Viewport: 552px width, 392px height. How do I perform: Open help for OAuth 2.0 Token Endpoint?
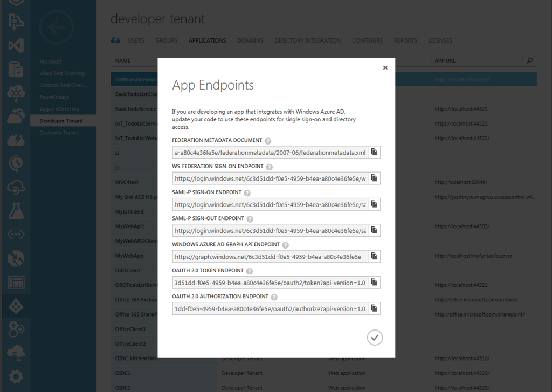[x=249, y=271]
